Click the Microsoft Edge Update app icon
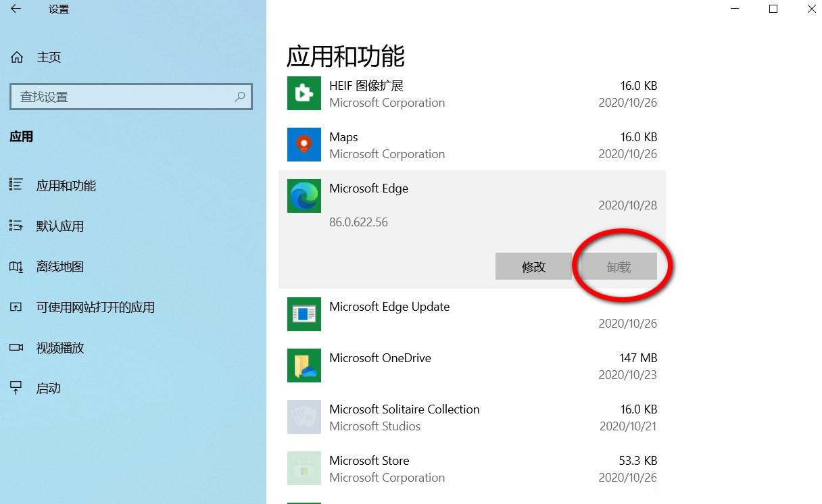The image size is (822, 504). [304, 314]
